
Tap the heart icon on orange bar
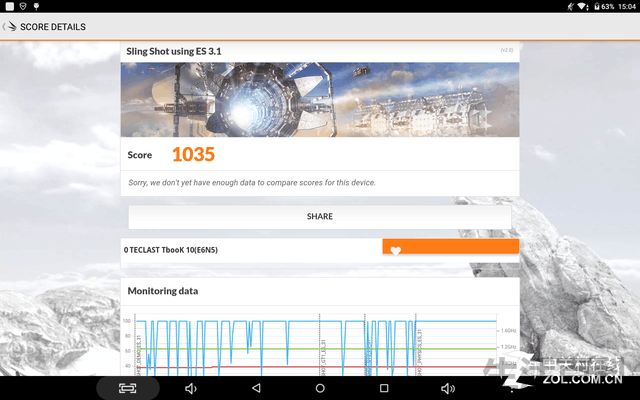tap(396, 251)
